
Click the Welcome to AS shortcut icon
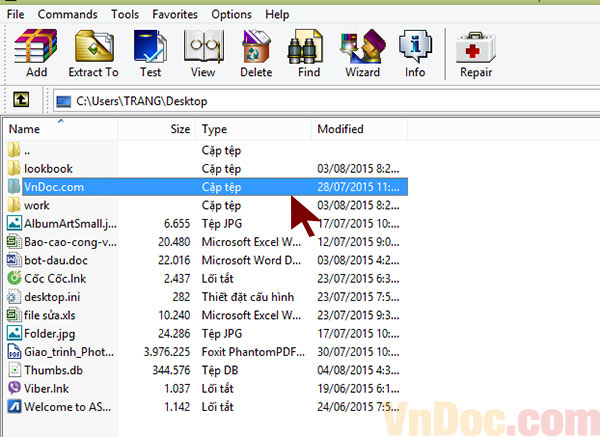click(14, 406)
